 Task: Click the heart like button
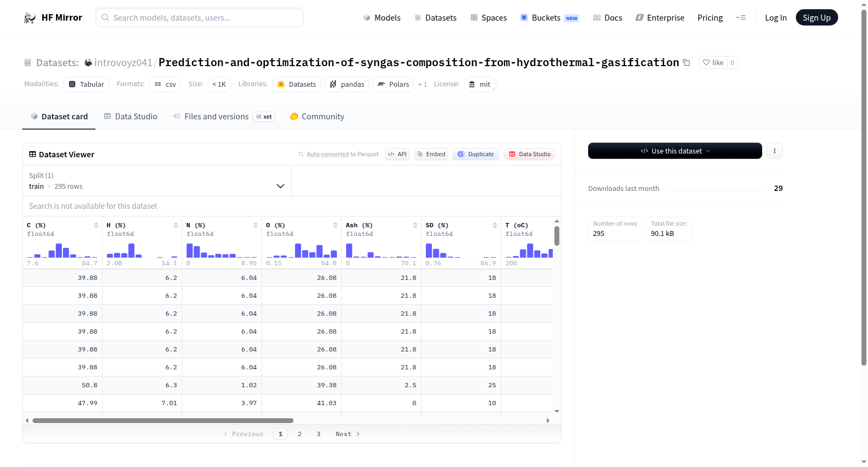[713, 62]
